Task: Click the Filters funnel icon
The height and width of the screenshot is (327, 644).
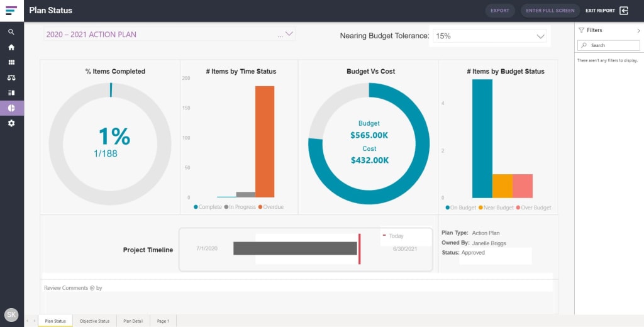Action: point(581,30)
